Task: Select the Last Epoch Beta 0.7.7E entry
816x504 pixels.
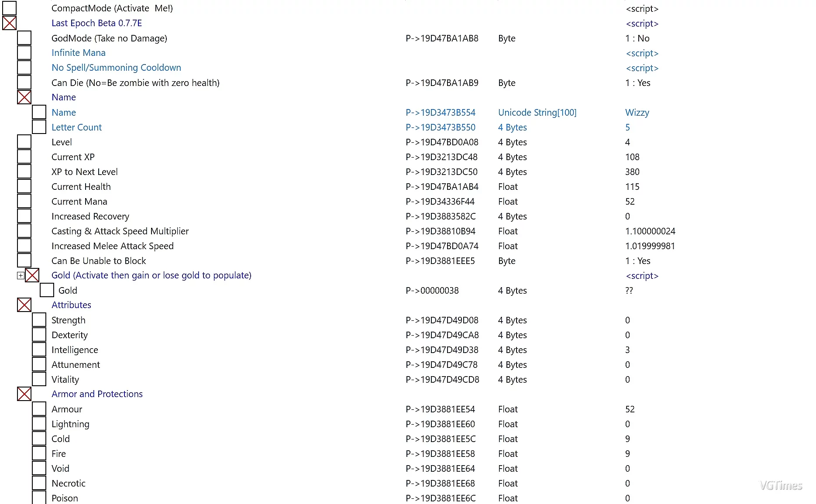Action: point(96,23)
